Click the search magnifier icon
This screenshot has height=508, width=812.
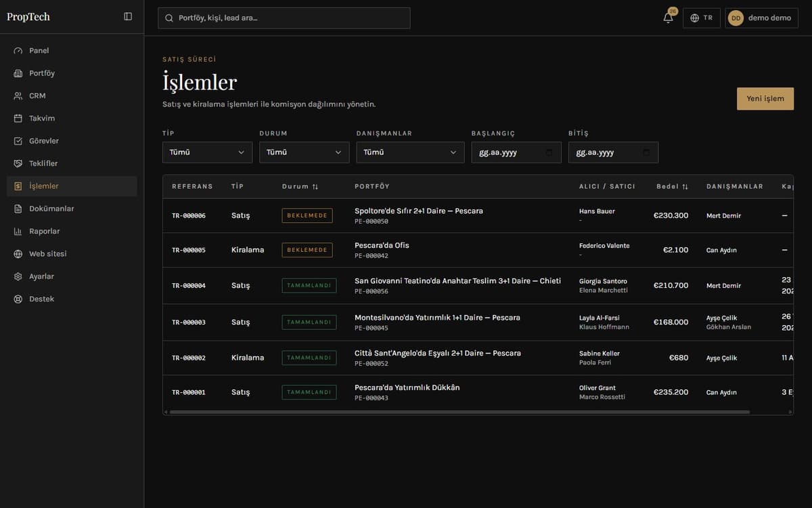(169, 18)
